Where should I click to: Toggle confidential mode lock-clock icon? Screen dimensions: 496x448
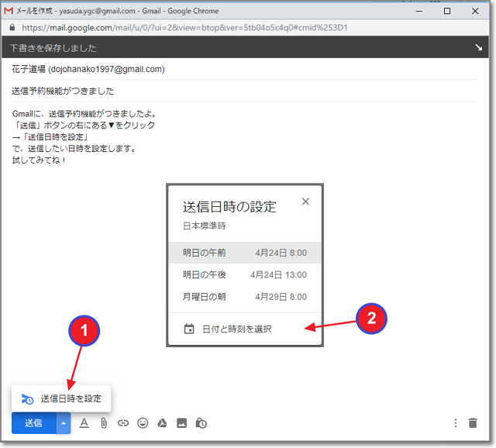[201, 423]
